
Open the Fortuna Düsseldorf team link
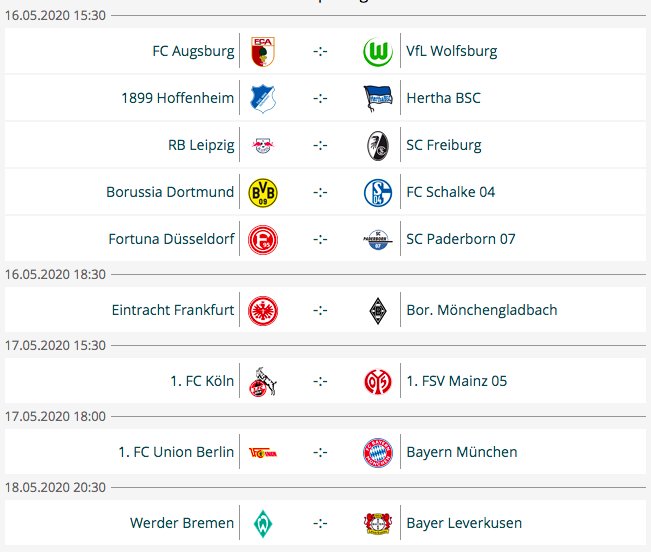[171, 239]
